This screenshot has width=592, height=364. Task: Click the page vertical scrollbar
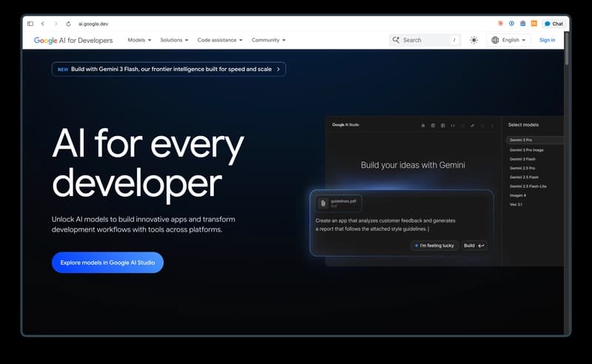coord(566,49)
